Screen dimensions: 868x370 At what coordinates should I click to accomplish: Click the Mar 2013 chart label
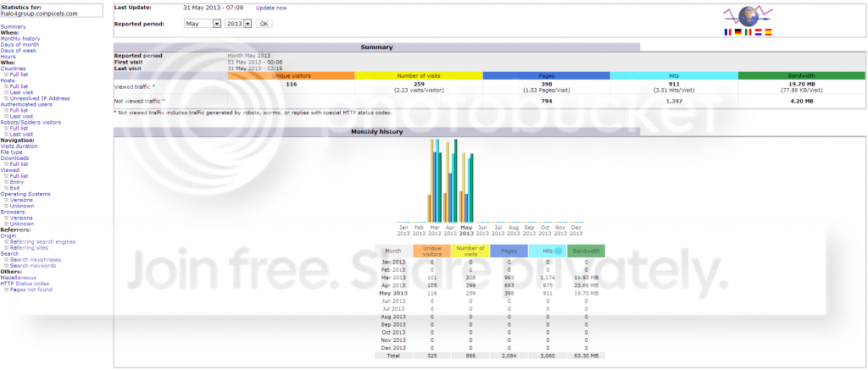[x=435, y=230]
